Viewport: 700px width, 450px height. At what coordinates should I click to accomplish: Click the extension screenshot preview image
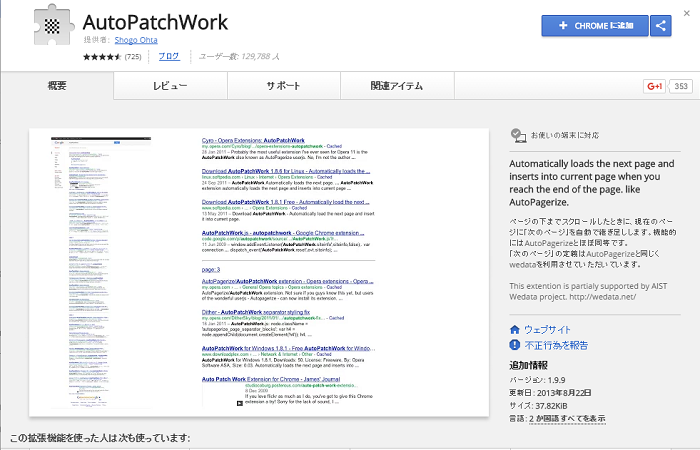pyautogui.click(x=259, y=272)
